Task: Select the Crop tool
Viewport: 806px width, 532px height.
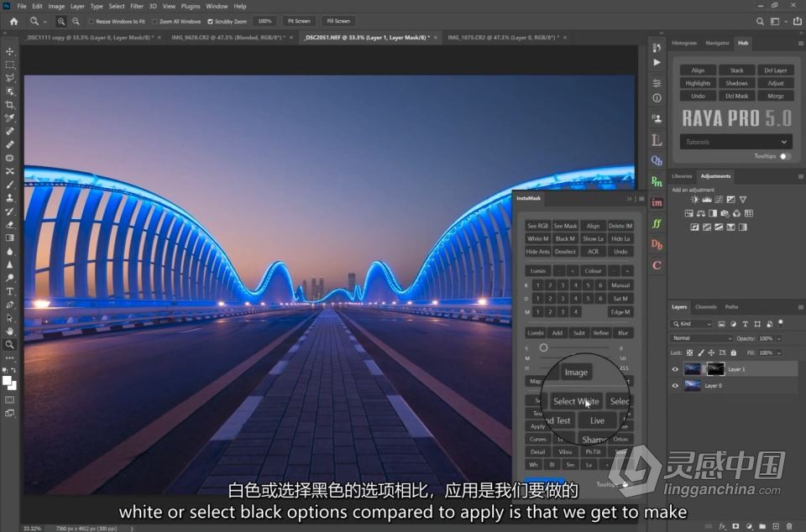Action: pos(10,105)
